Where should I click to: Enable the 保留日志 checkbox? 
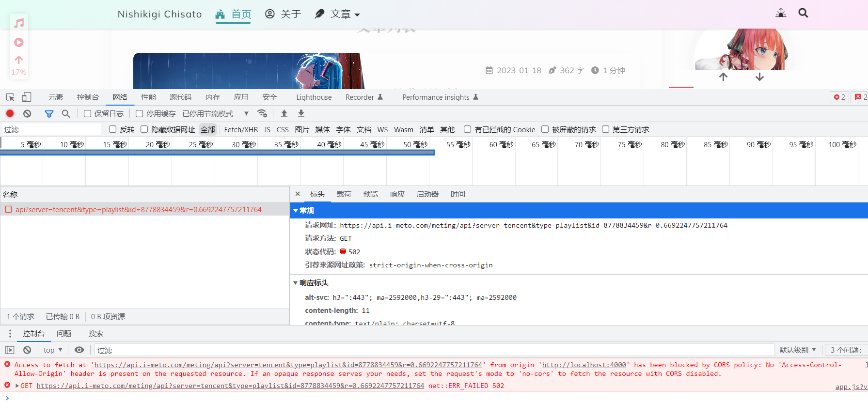tap(88, 114)
